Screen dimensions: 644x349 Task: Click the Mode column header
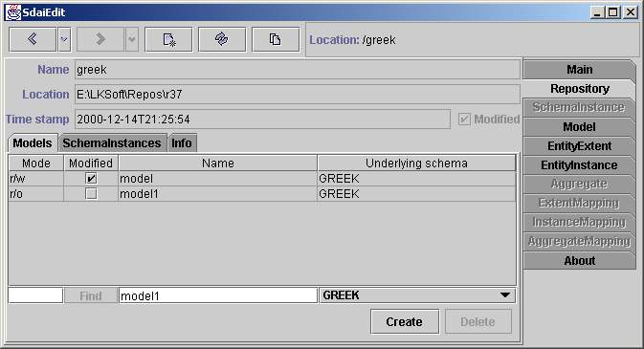[36, 164]
